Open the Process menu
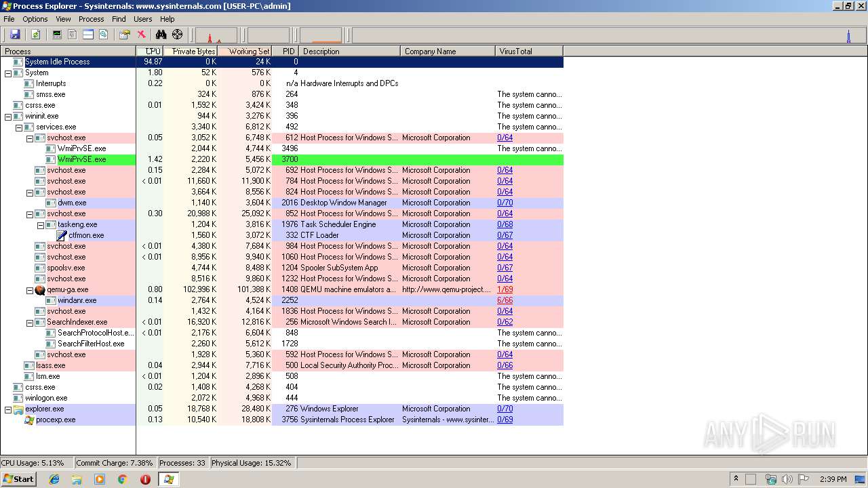 [92, 19]
